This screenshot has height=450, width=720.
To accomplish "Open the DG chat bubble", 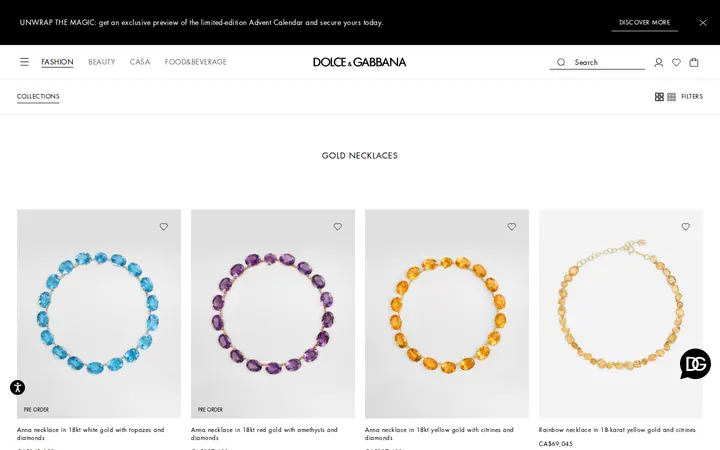I will 695,364.
